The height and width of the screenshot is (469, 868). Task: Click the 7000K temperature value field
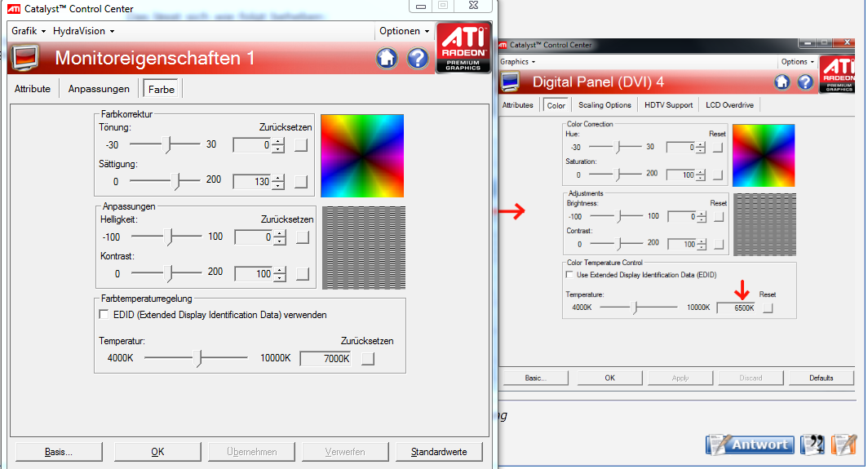325,359
